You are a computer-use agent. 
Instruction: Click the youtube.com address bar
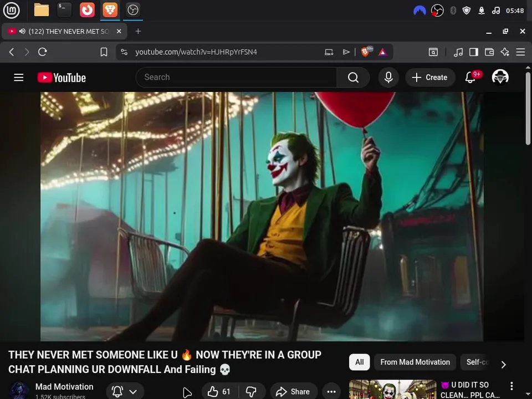coord(196,52)
